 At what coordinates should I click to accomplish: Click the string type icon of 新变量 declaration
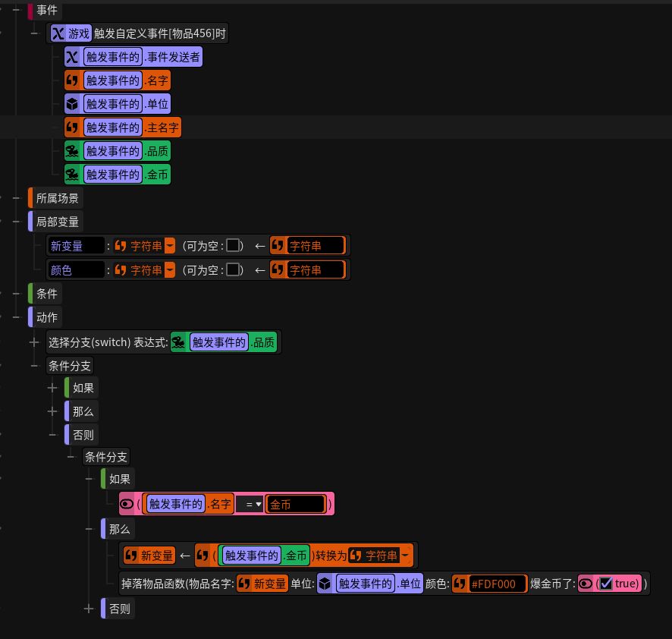click(x=121, y=246)
